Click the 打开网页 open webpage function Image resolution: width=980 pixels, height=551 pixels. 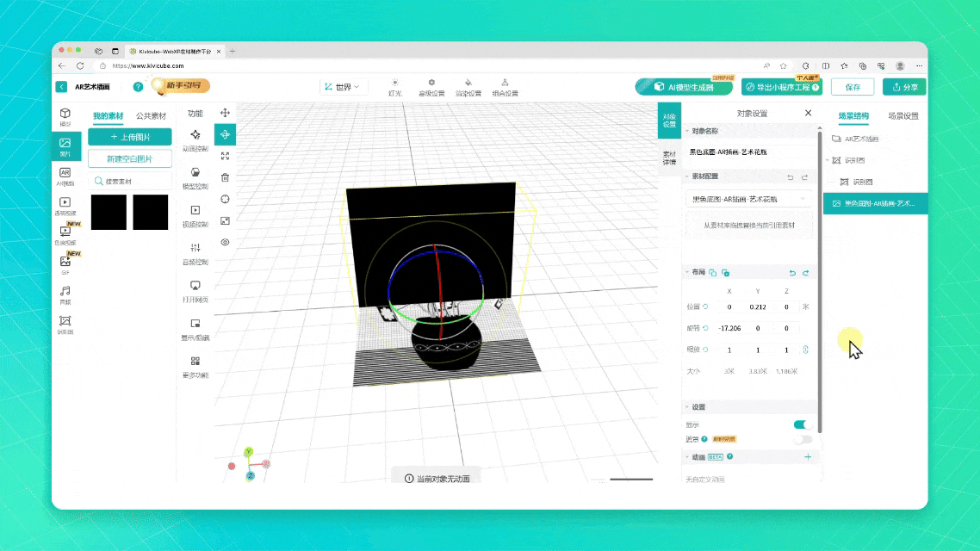pos(195,290)
